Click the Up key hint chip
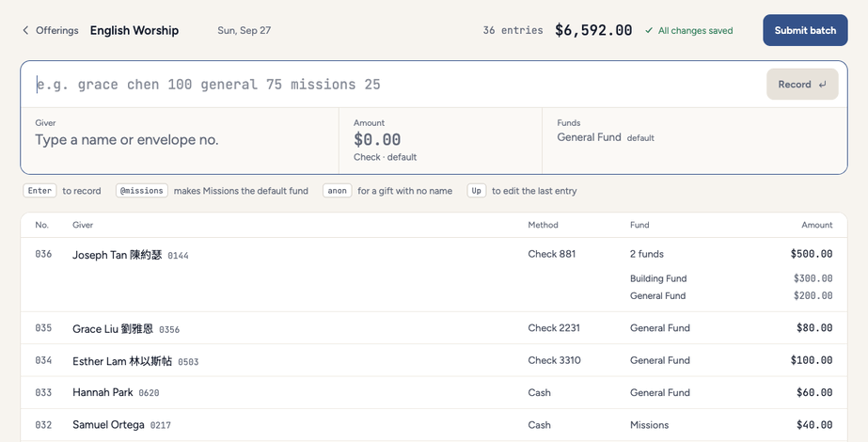Viewport: 868px width, 442px height. (476, 191)
